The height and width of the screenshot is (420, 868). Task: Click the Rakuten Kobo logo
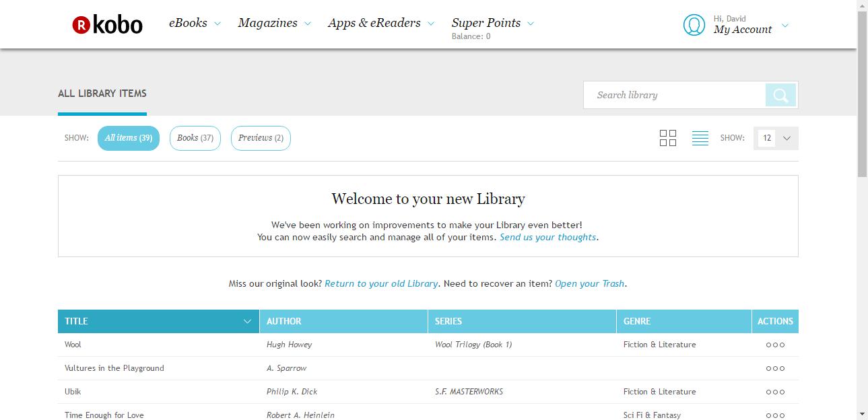pyautogui.click(x=107, y=25)
